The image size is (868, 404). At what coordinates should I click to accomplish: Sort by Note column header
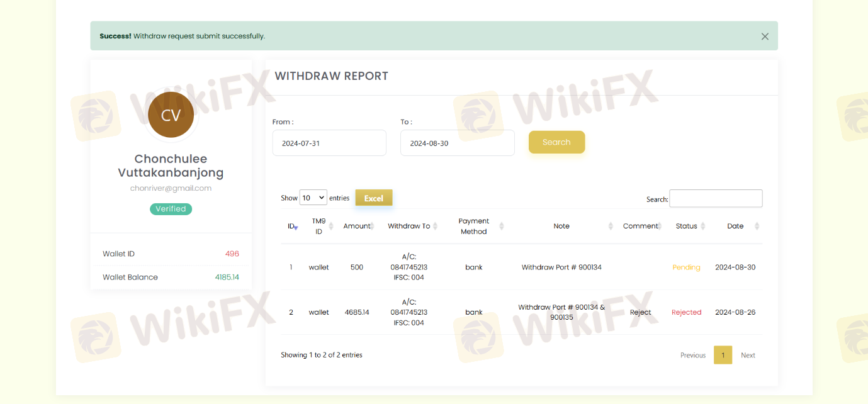click(561, 227)
